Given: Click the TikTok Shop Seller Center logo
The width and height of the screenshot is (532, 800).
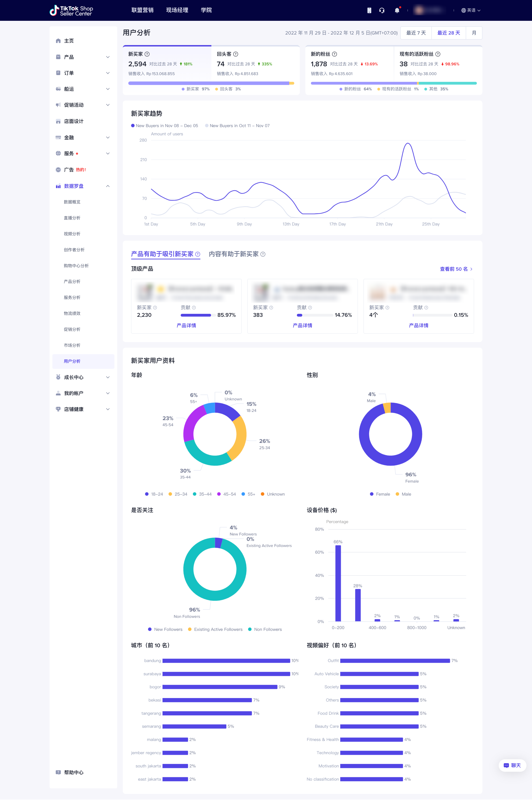Looking at the screenshot, I should point(71,11).
